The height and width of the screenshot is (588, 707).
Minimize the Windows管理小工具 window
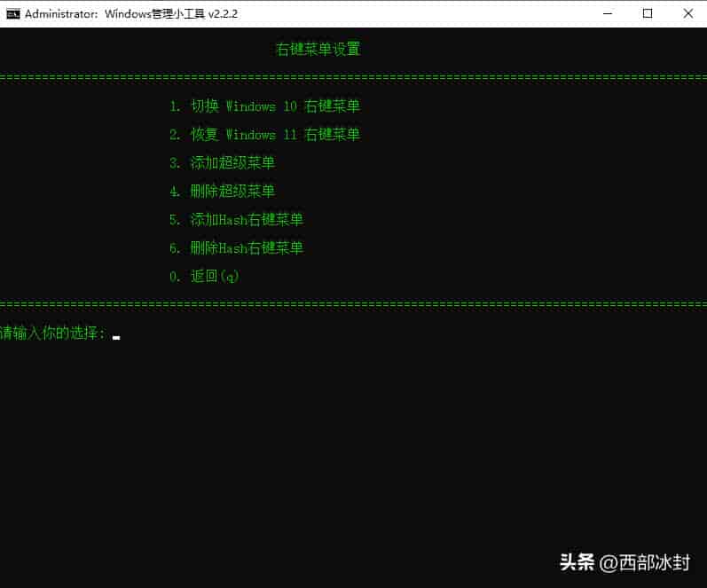pyautogui.click(x=608, y=13)
